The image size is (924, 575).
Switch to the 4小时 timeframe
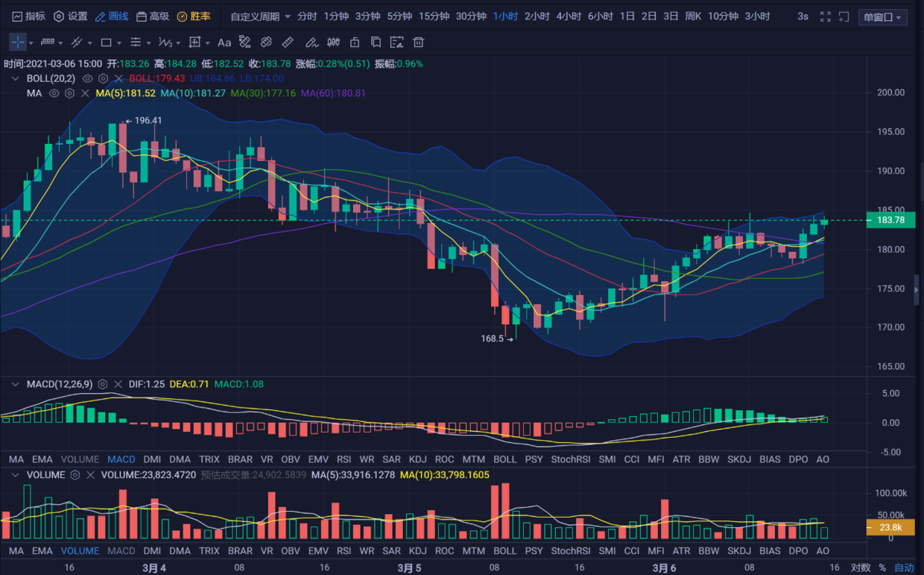pyautogui.click(x=569, y=16)
